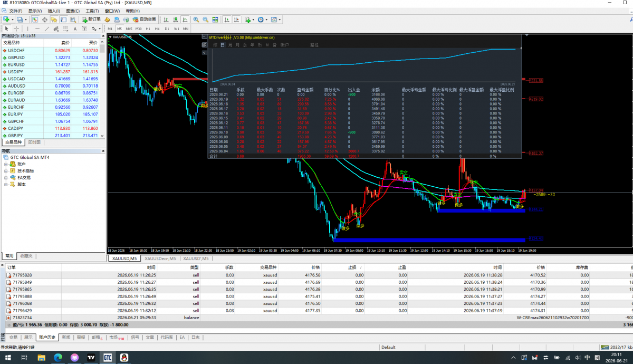The width and height of the screenshot is (633, 364).
Task: Open the new chart dropdown arrow
Action: pyautogui.click(x=13, y=20)
